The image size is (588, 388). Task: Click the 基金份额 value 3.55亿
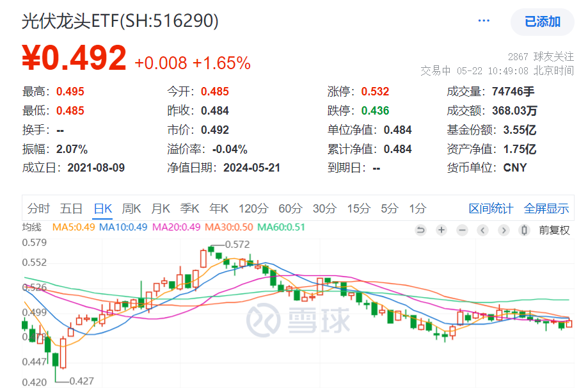(520, 130)
